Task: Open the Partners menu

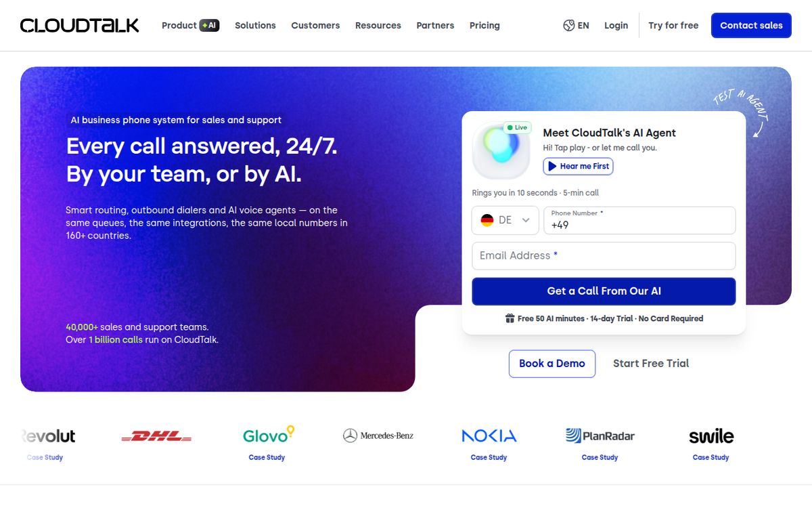Action: tap(435, 25)
